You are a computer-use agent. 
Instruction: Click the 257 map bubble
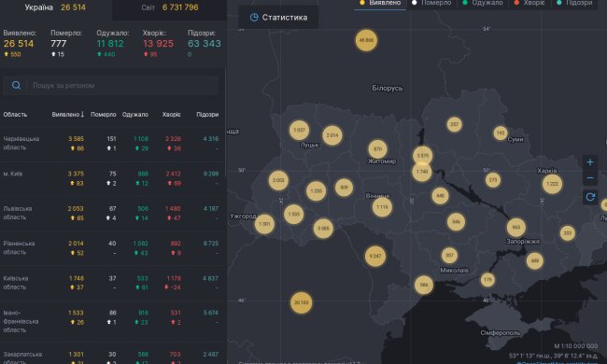point(454,124)
